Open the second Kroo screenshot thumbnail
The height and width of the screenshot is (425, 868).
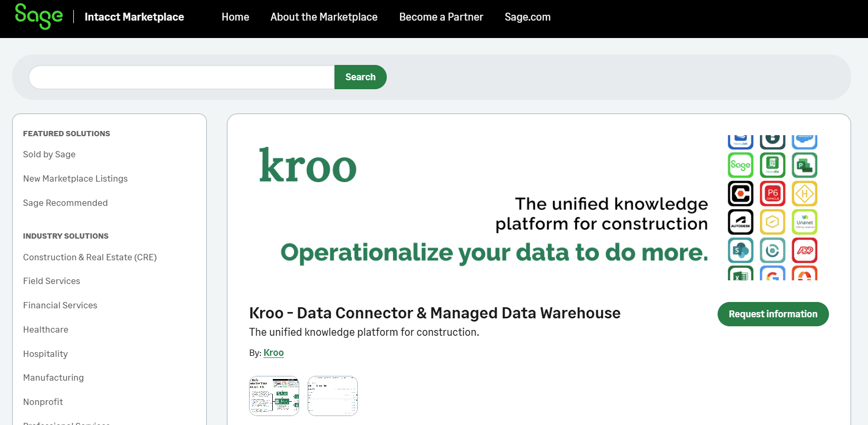(x=332, y=396)
